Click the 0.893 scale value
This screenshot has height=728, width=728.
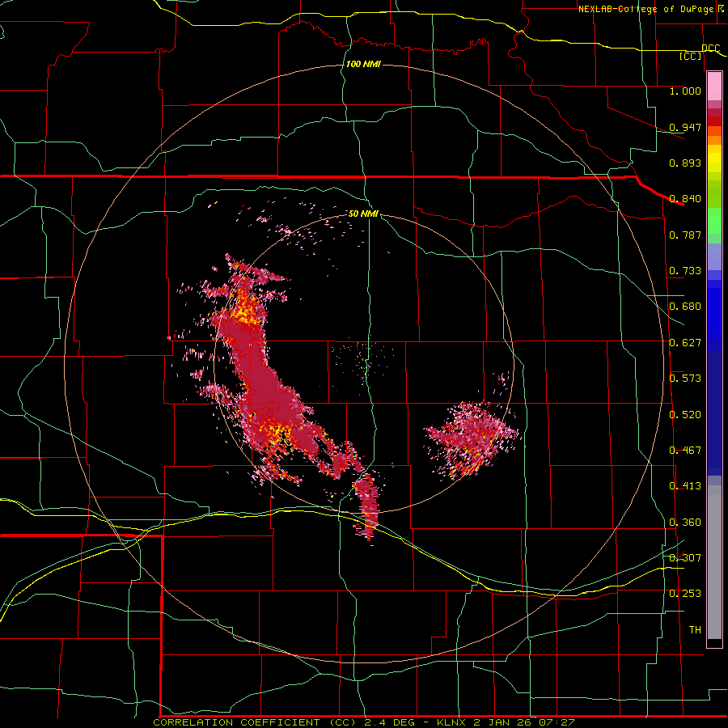click(x=685, y=163)
